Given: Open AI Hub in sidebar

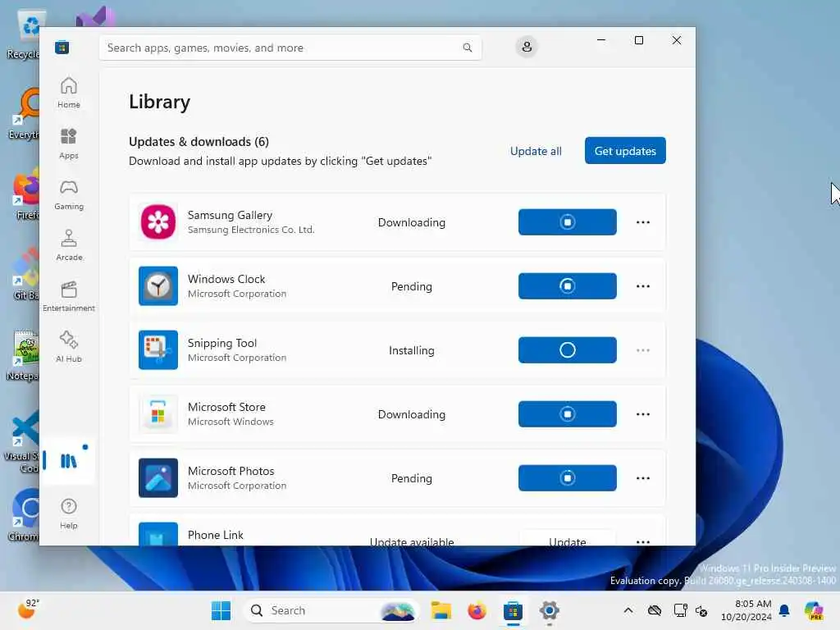Looking at the screenshot, I should (69, 347).
